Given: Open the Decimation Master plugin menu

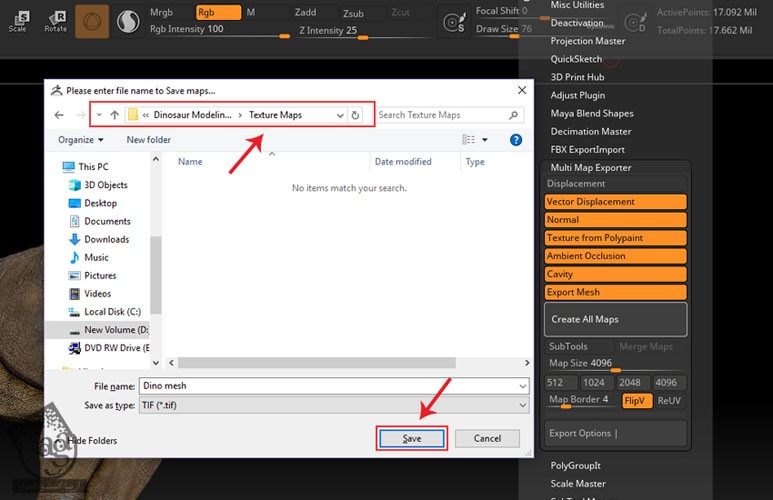Looking at the screenshot, I should tap(591, 132).
